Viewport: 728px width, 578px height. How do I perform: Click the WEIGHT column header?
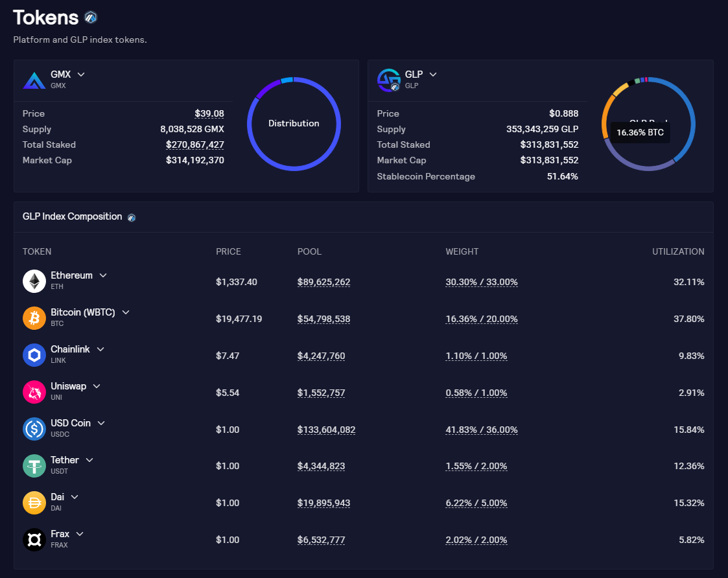462,251
